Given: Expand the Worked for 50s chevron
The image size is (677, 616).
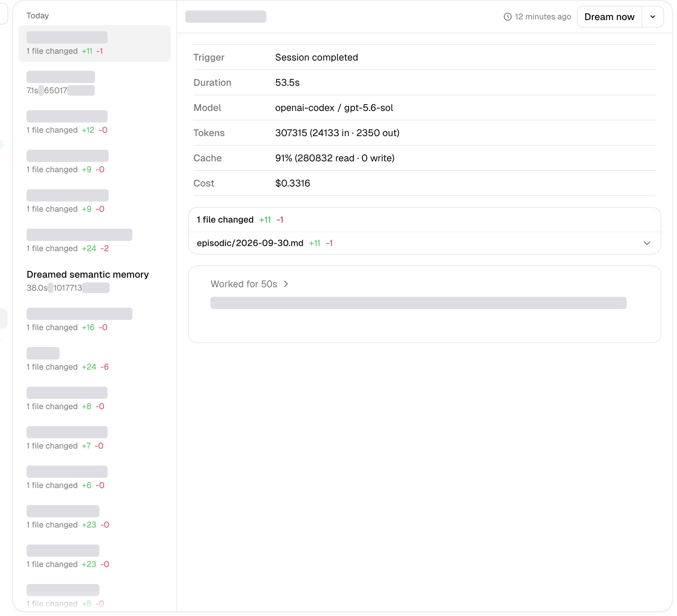Looking at the screenshot, I should pyautogui.click(x=286, y=284).
